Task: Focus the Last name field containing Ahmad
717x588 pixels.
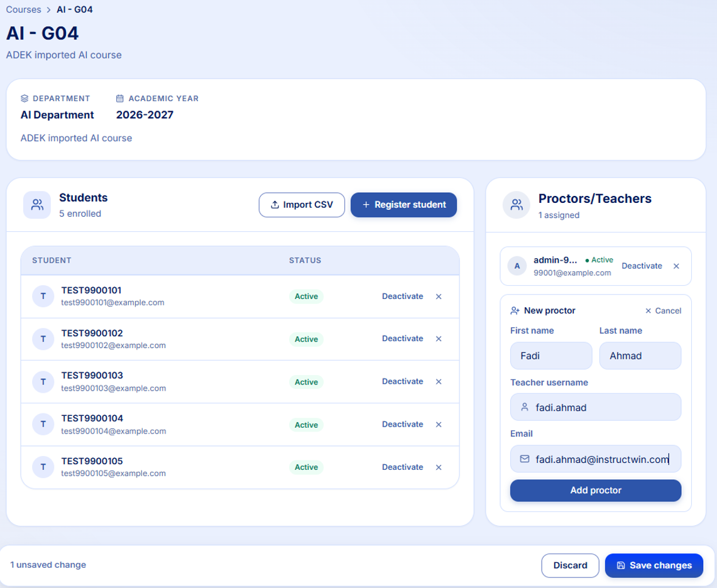Action: (x=640, y=356)
